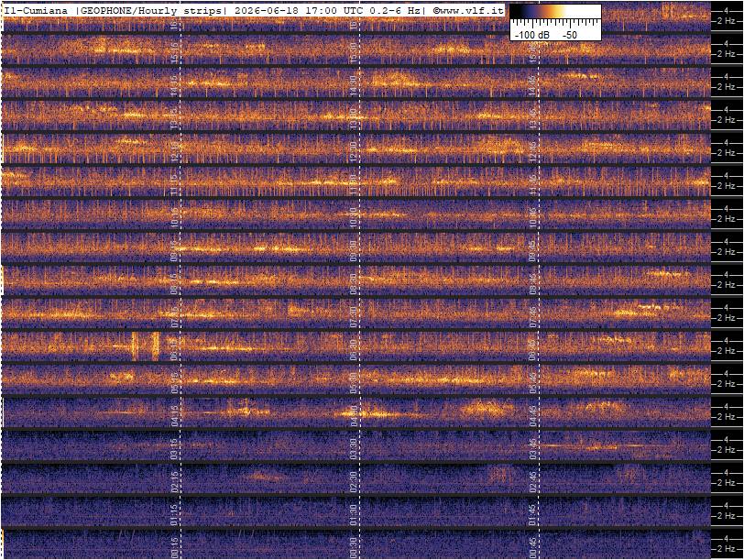Click the 07:15 time marker
The height and width of the screenshot is (560, 744).
pos(175,316)
